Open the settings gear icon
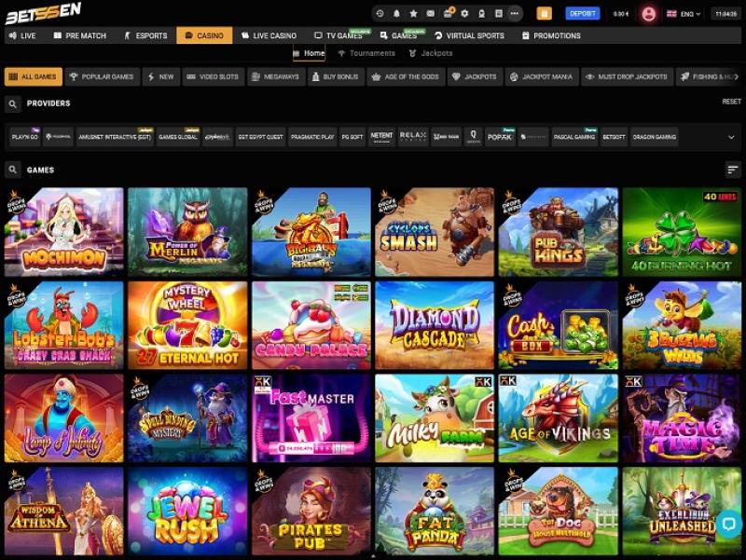 [465, 14]
